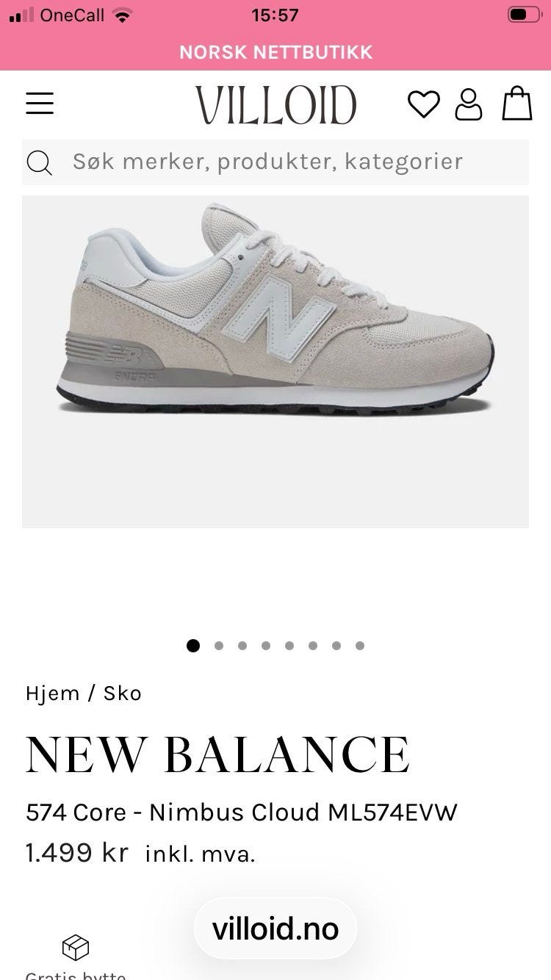
Task: Go to the Hjem breadcrumb
Action: pos(52,693)
